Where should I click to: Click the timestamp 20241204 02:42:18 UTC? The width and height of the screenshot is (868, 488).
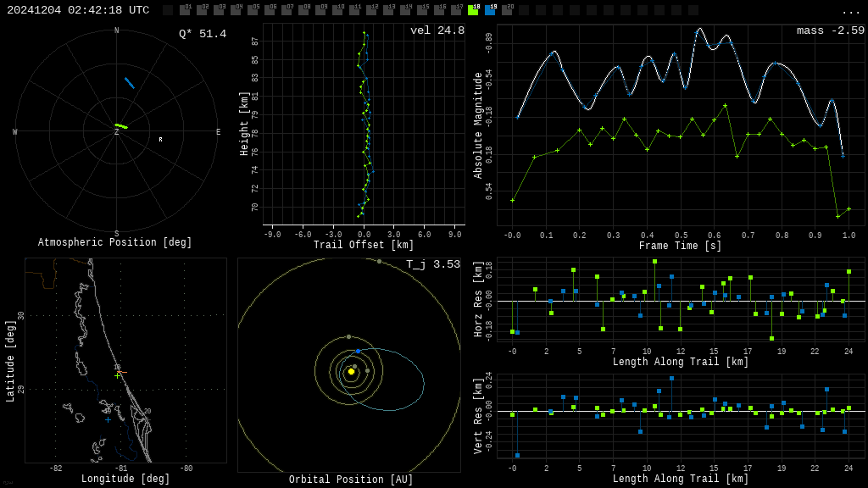[x=78, y=10]
